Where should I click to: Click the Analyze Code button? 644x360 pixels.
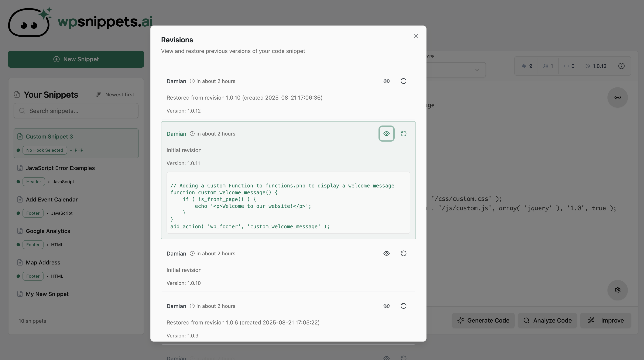point(547,320)
